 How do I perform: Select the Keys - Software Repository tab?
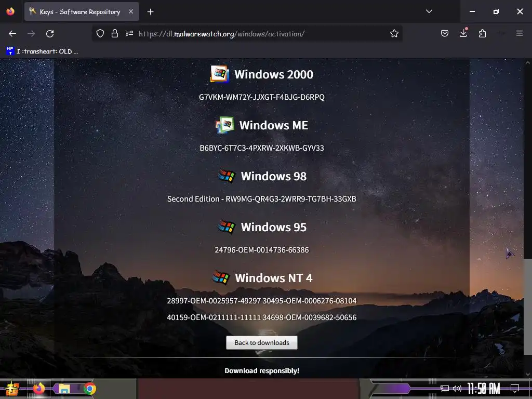pyautogui.click(x=82, y=11)
